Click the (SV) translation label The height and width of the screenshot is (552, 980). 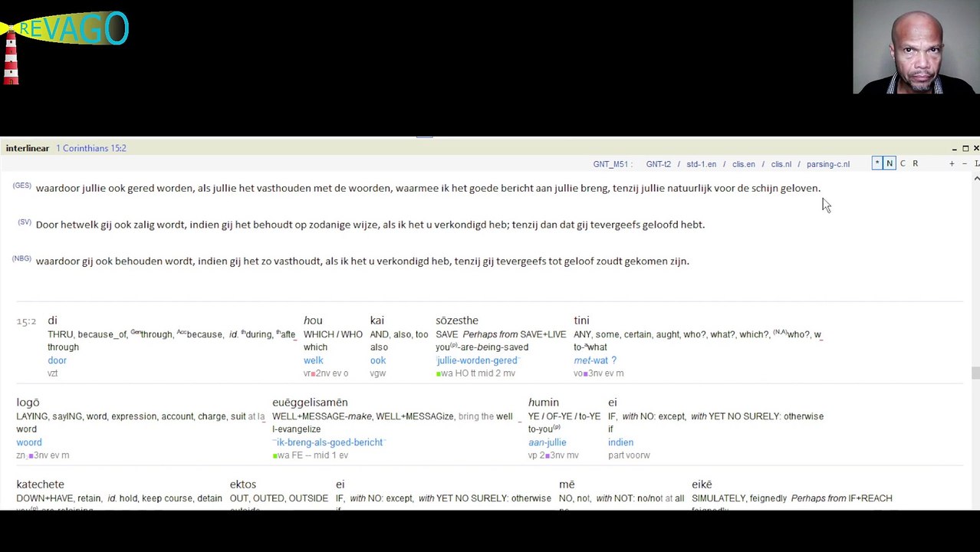[25, 222]
